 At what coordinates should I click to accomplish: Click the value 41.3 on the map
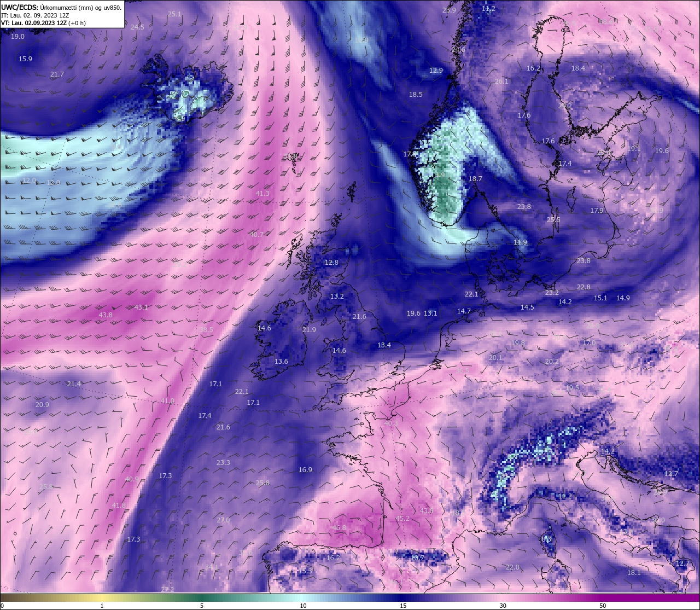[x=262, y=194]
